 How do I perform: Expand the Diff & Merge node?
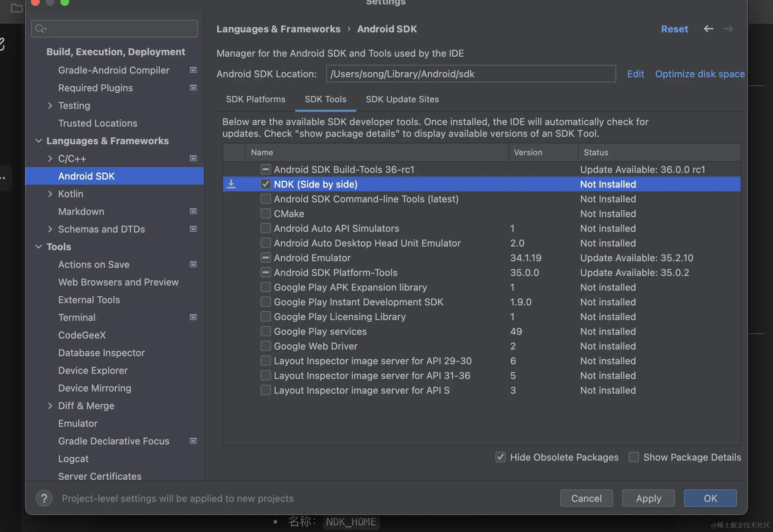(50, 405)
